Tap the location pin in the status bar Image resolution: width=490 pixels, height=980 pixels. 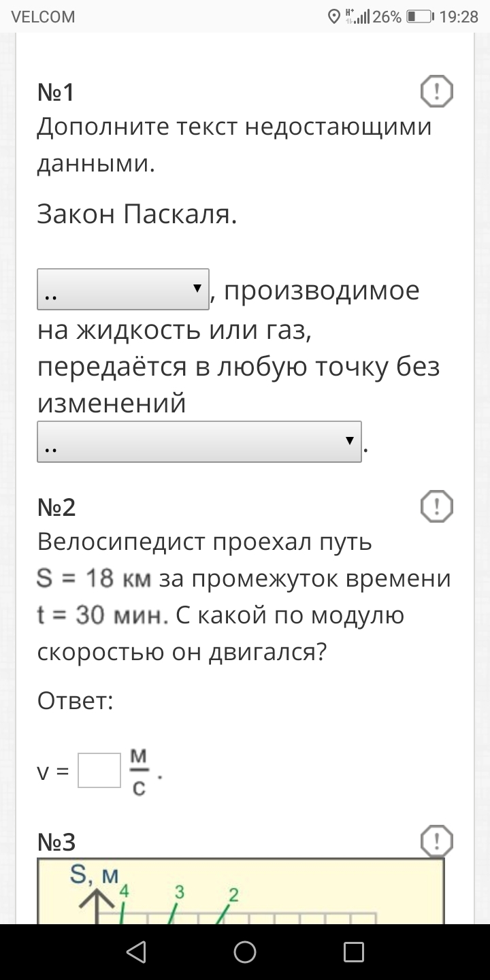pos(333,17)
